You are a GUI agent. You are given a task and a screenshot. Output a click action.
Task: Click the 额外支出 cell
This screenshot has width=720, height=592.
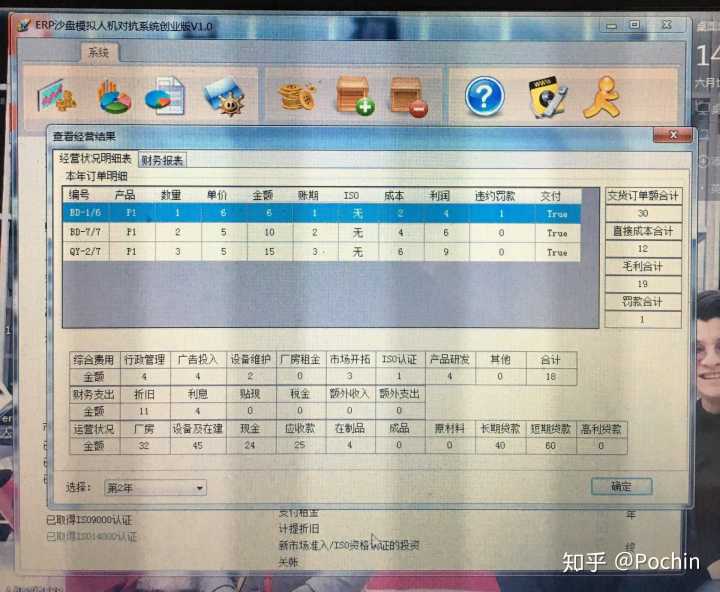[x=399, y=394]
